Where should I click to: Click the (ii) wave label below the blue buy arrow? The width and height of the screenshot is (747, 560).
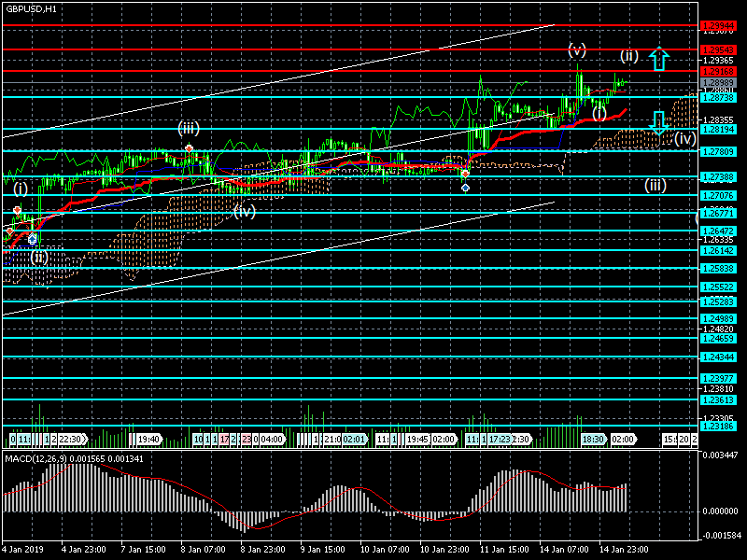(39, 258)
